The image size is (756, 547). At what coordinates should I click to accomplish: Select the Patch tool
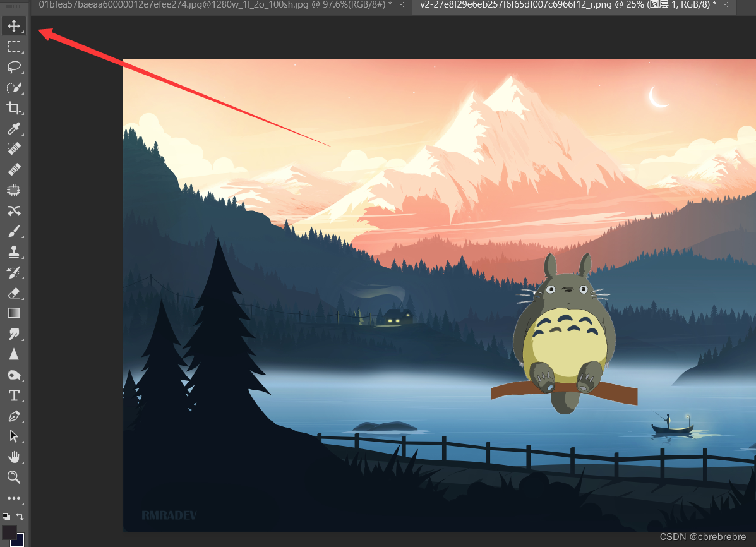click(14, 189)
